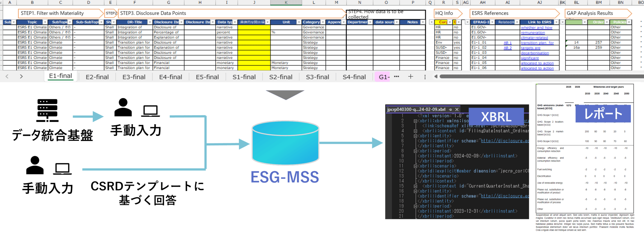Collapse xbrli:xbrl root node on line 2

pyautogui.click(x=415, y=121)
